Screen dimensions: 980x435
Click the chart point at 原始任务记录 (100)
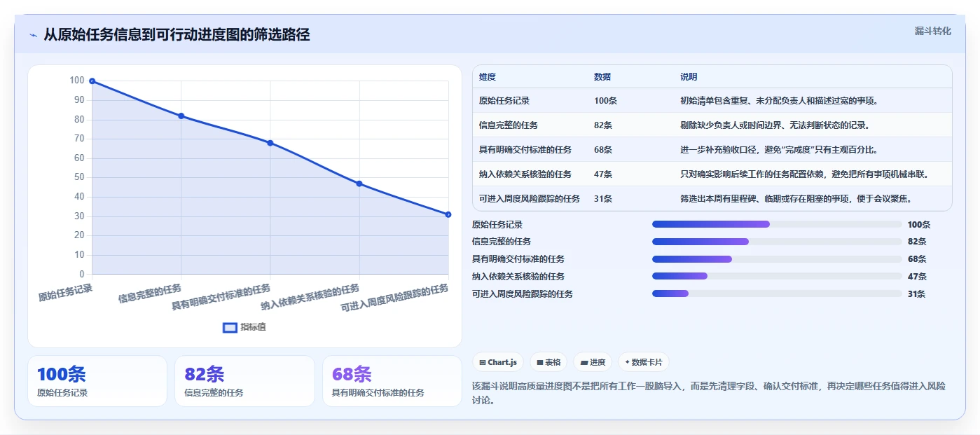tap(92, 81)
